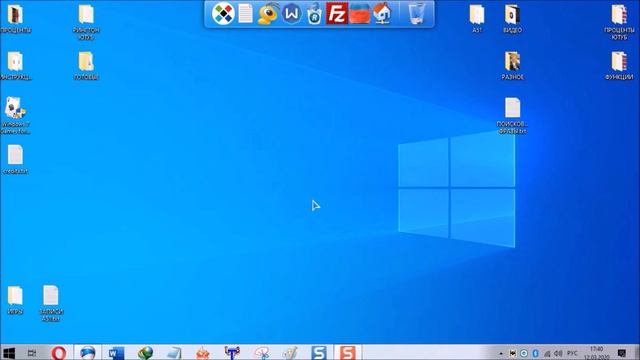
Task: Open Bluetooth tray icon
Action: (536, 353)
